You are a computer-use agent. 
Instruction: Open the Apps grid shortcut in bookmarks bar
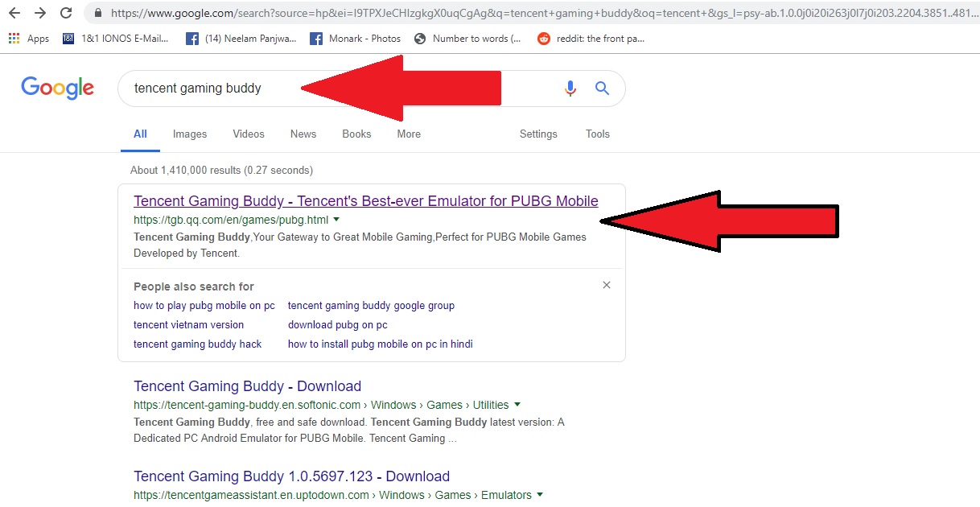[29, 38]
